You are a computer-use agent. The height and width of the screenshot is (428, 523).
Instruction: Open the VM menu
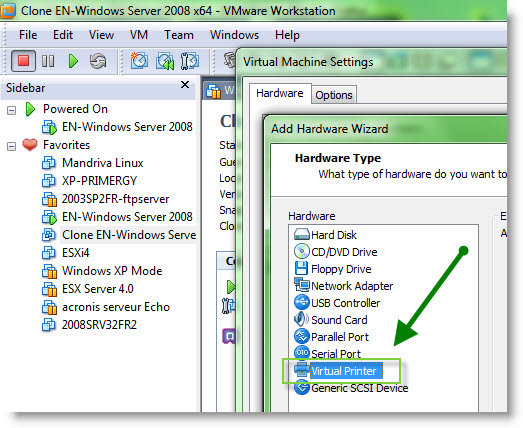(139, 35)
